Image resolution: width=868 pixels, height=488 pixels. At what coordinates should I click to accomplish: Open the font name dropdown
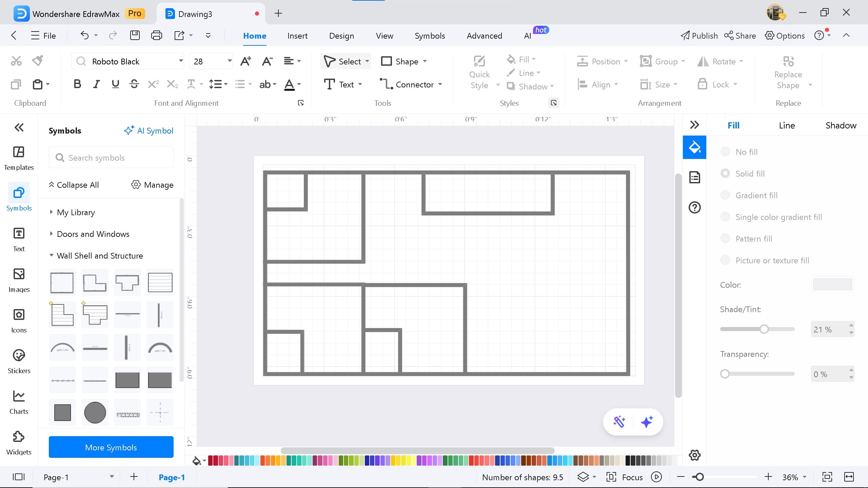pyautogui.click(x=181, y=61)
